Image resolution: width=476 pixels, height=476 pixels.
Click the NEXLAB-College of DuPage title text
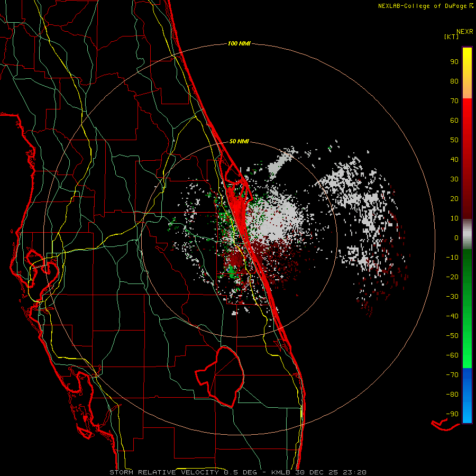pos(422,6)
